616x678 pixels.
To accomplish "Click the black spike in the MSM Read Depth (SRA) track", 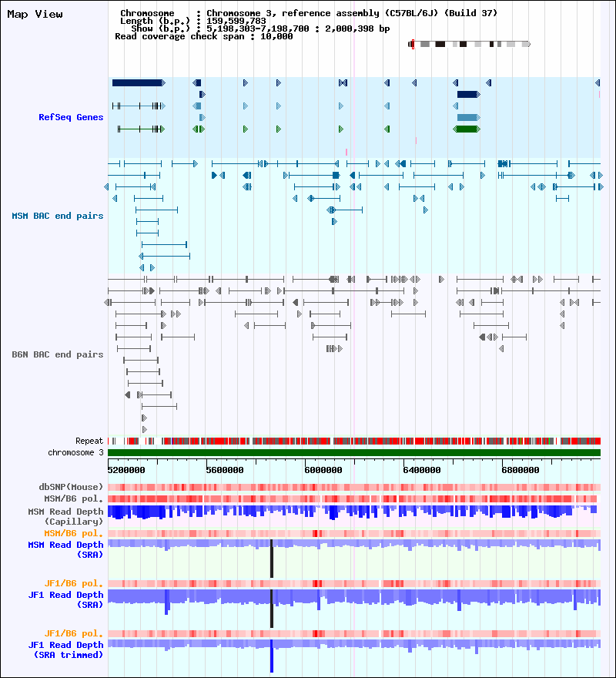I will (272, 559).
